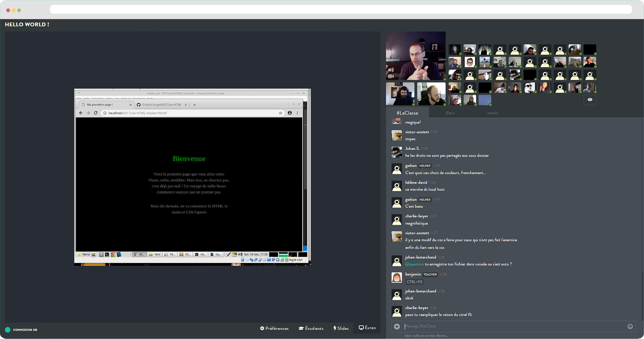The image size is (644, 339).
Task: Open the Chrome profile account icon
Action: [290, 113]
